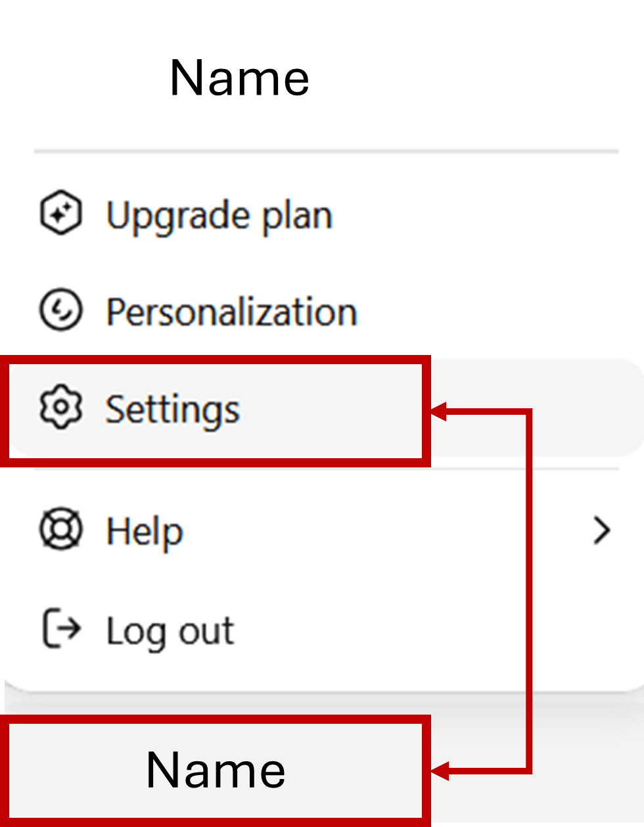Choose the Help menu entry label
This screenshot has width=644, height=827.
[x=145, y=531]
